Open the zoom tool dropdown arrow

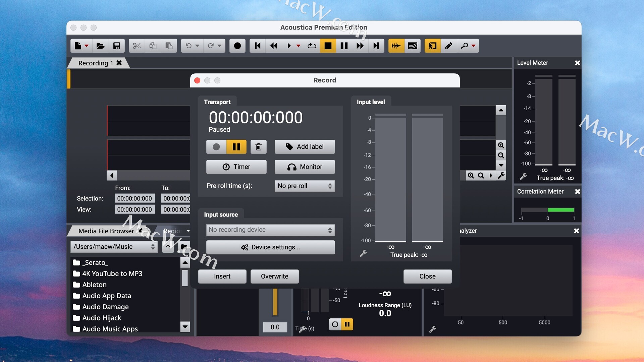coord(473,46)
